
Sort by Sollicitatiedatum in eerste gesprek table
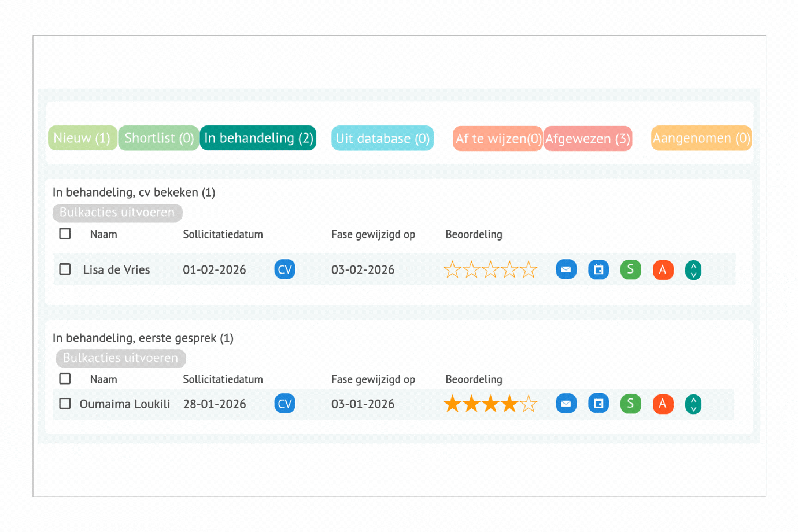click(223, 380)
